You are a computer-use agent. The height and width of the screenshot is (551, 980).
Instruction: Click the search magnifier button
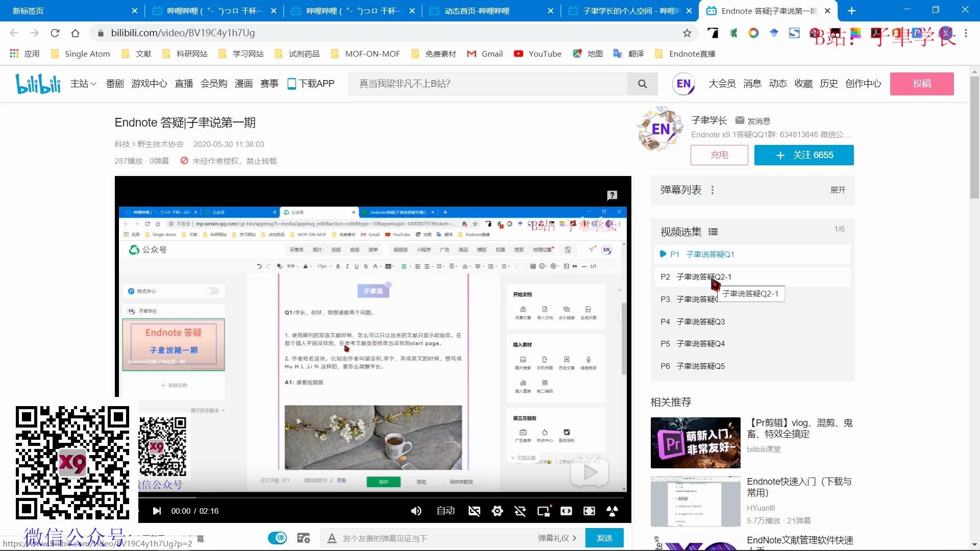[642, 84]
